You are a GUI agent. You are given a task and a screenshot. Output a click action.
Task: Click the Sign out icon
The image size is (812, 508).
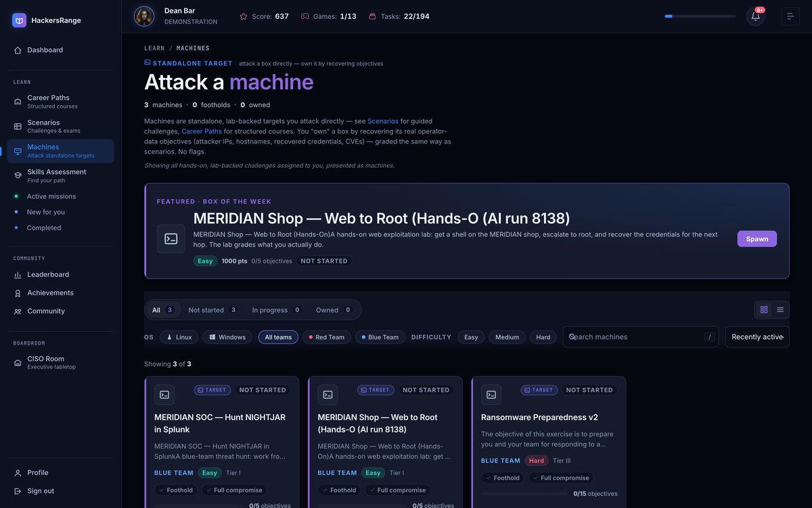(18, 491)
